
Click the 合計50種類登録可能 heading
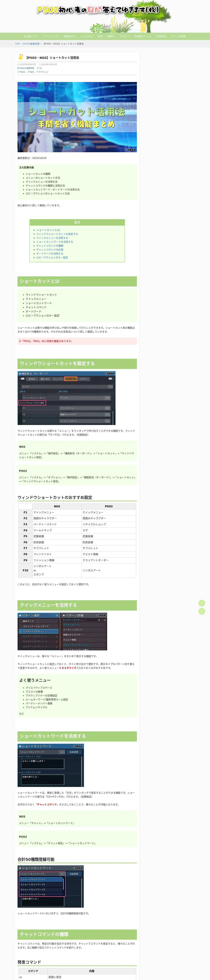pyautogui.click(x=36, y=859)
